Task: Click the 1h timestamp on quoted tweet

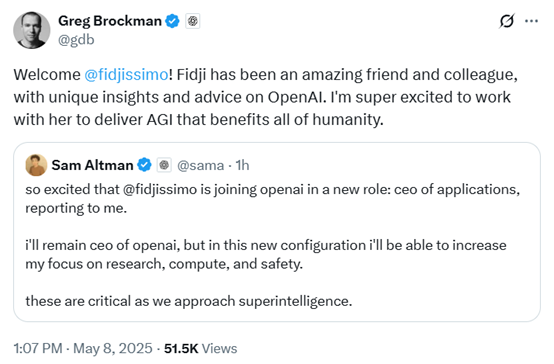Action: click(242, 165)
